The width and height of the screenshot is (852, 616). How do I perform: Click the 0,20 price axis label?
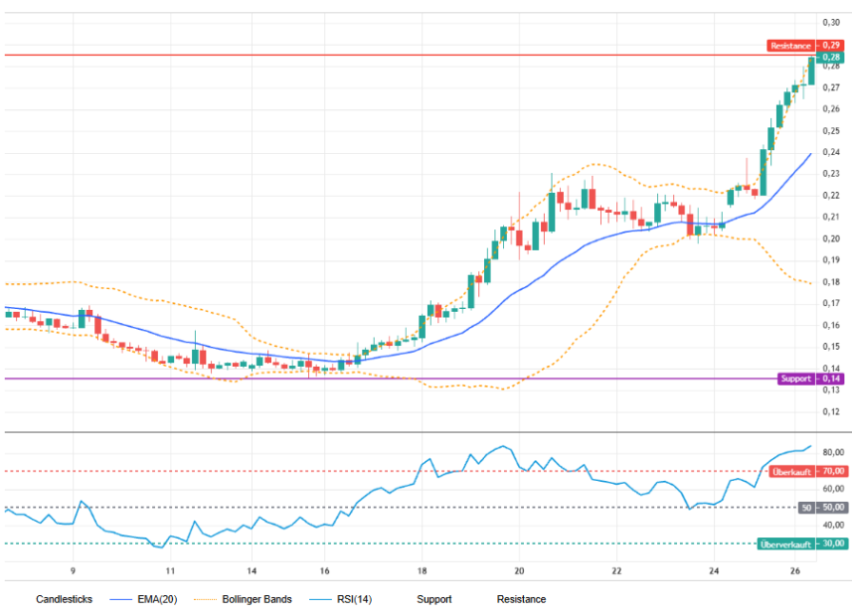(831, 238)
